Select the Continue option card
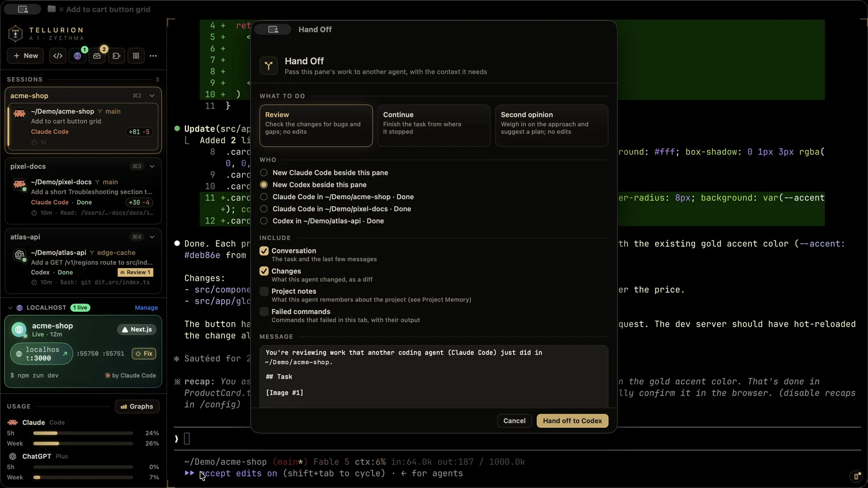The width and height of the screenshot is (868, 488). coord(433,125)
